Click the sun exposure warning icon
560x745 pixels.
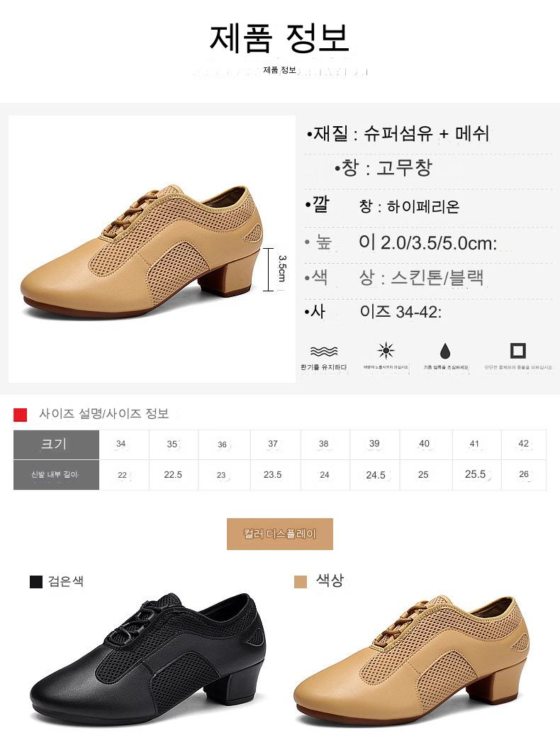[x=386, y=351]
